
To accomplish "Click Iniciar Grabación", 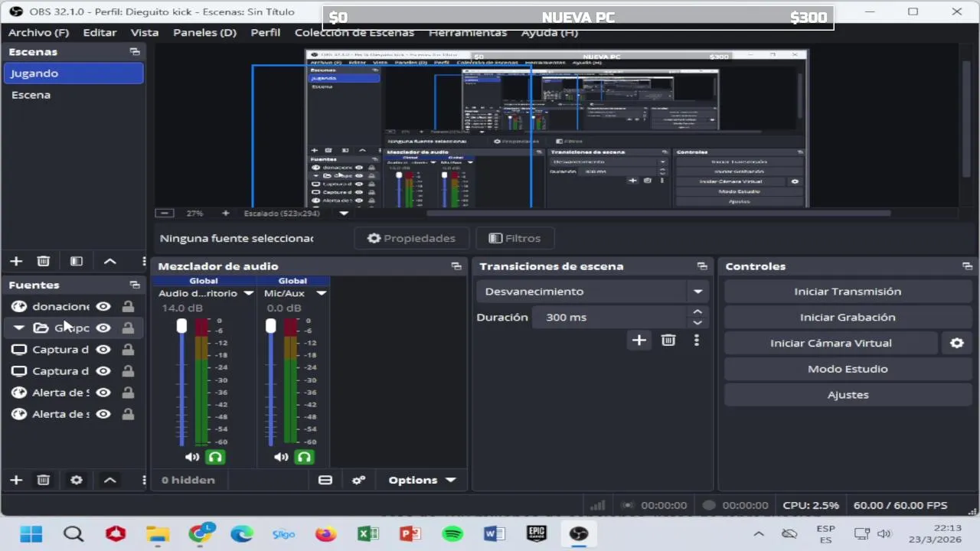I will click(x=848, y=317).
